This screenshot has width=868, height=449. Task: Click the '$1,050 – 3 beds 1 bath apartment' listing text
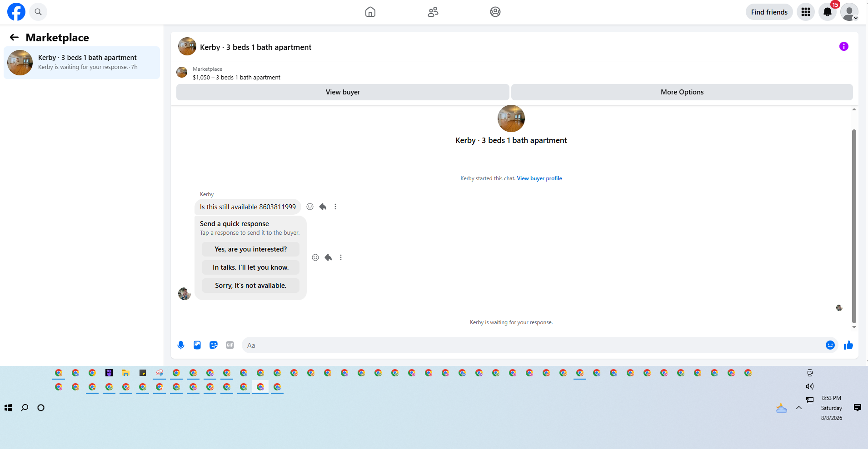coord(236,78)
